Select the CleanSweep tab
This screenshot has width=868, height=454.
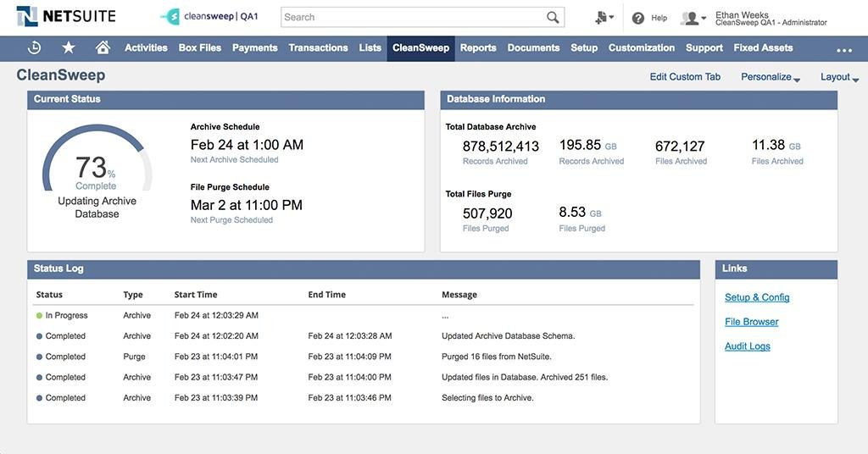coord(420,48)
